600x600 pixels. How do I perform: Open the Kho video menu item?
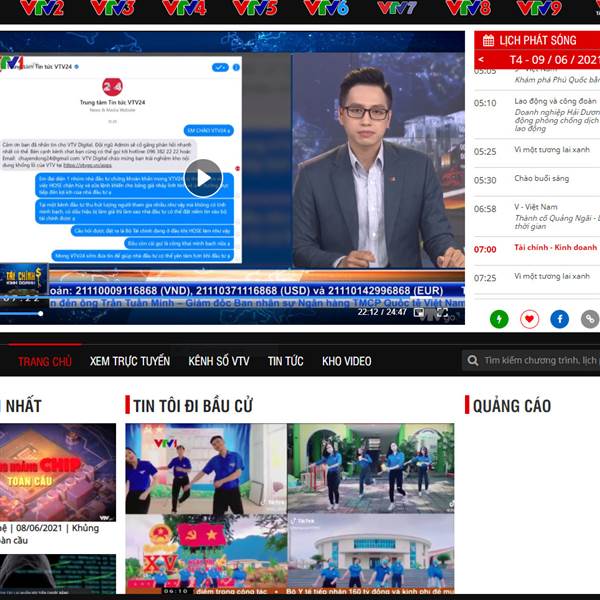pos(347,361)
